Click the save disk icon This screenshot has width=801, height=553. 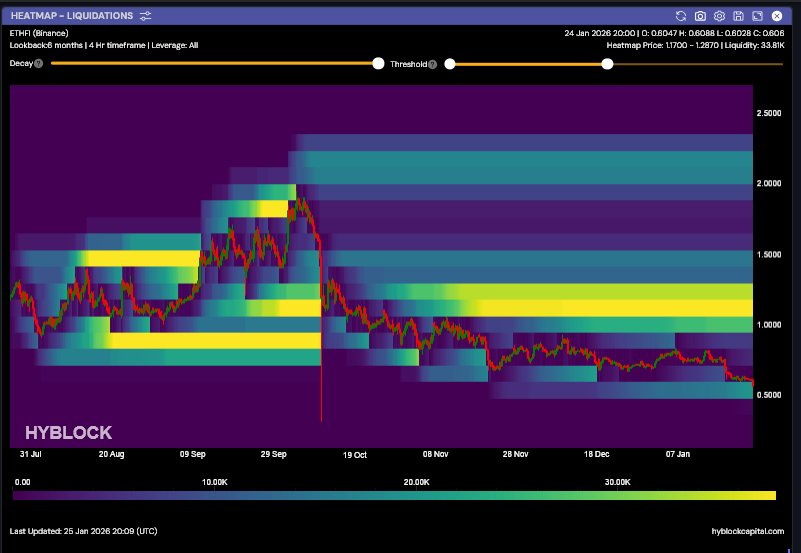tap(738, 16)
